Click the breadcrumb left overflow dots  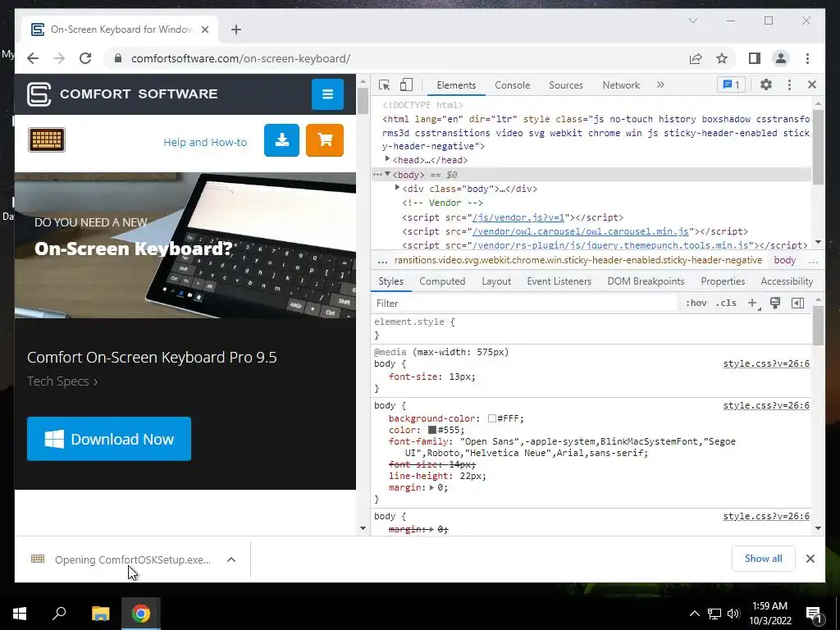(382, 261)
